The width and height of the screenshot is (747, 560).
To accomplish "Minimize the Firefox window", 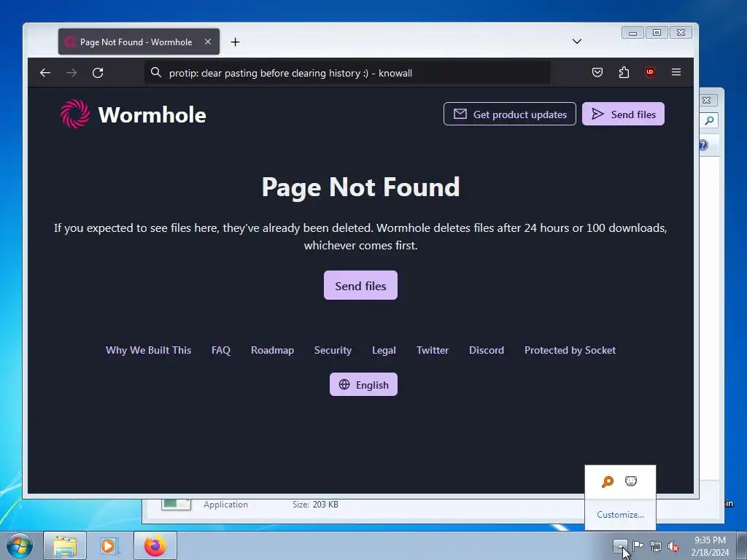I will [x=632, y=33].
